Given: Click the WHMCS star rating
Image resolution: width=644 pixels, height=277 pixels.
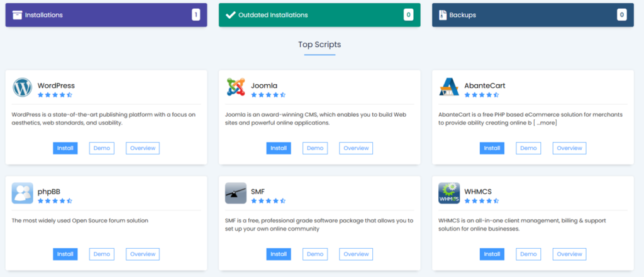Looking at the screenshot, I should (482, 201).
